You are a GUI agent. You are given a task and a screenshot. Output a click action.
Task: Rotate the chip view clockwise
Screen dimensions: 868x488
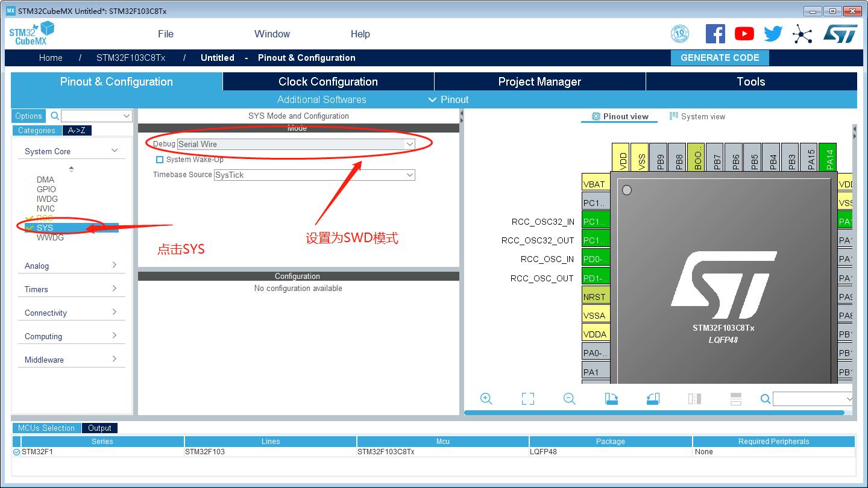point(611,399)
